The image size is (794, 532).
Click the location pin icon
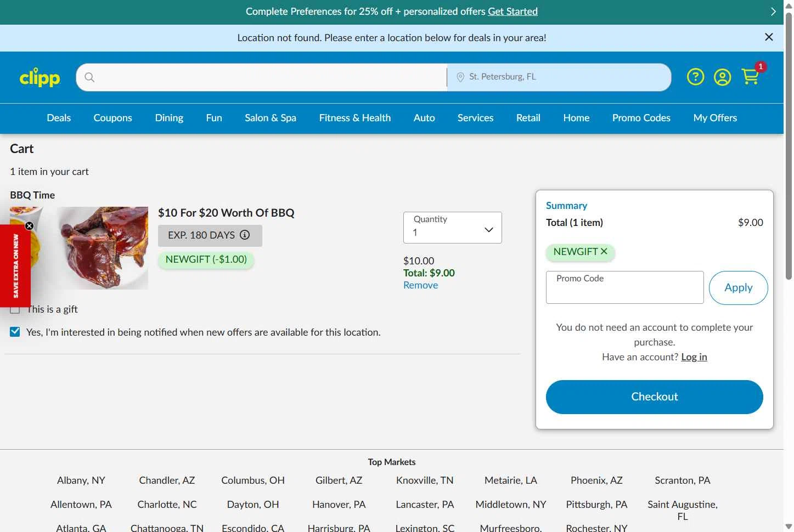coord(460,77)
